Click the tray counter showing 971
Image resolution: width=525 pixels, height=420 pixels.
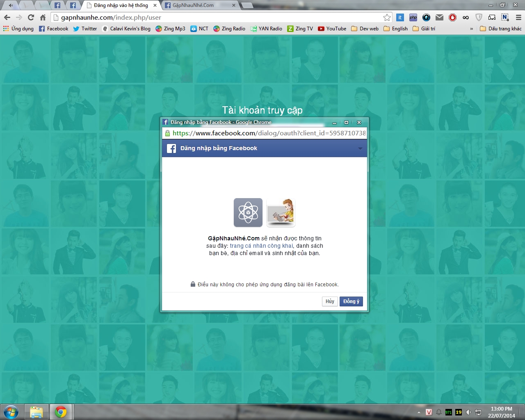coord(449,412)
